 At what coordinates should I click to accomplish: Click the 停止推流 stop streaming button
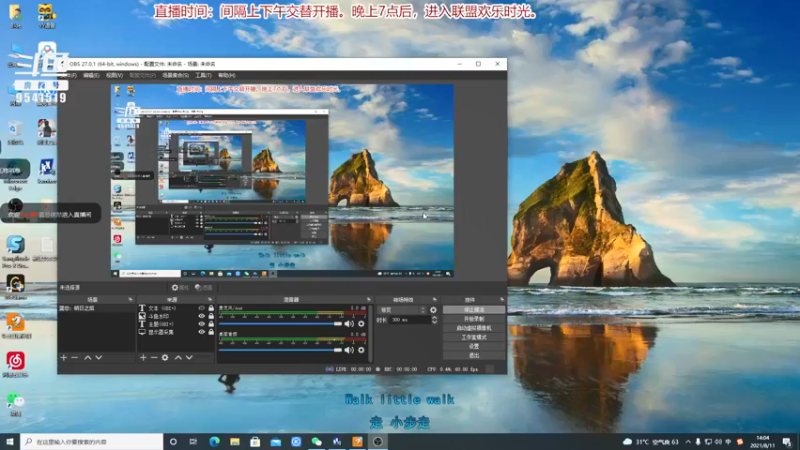point(474,310)
